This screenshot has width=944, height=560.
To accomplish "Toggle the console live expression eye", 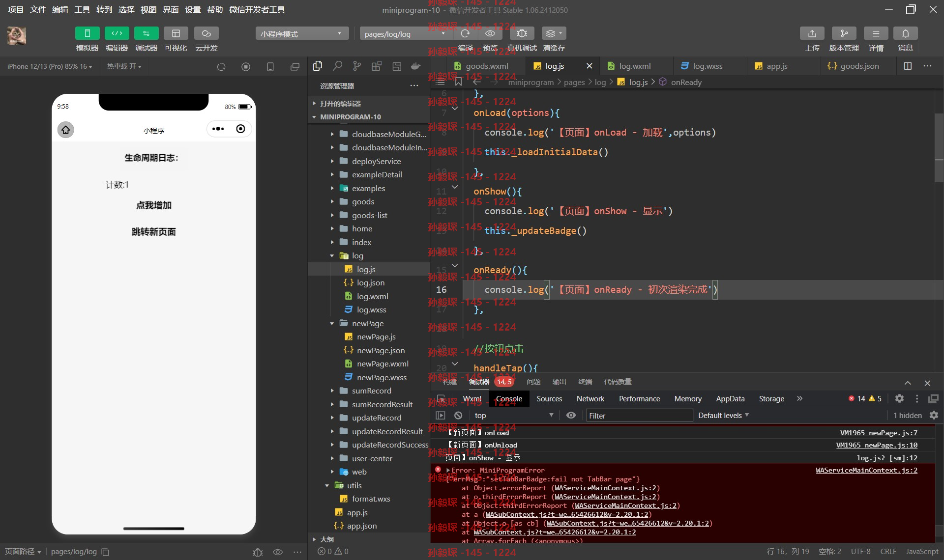I will (x=571, y=415).
